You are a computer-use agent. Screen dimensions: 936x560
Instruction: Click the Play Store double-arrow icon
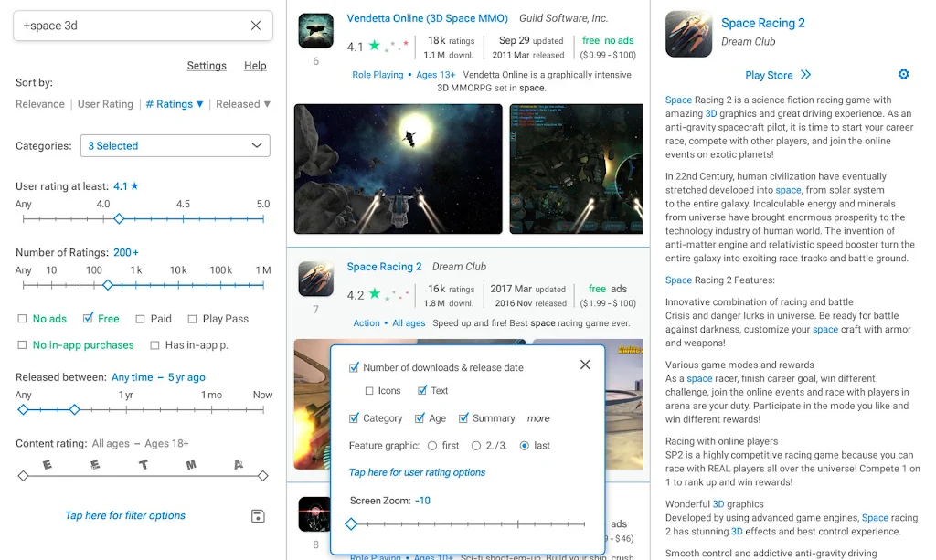[805, 75]
